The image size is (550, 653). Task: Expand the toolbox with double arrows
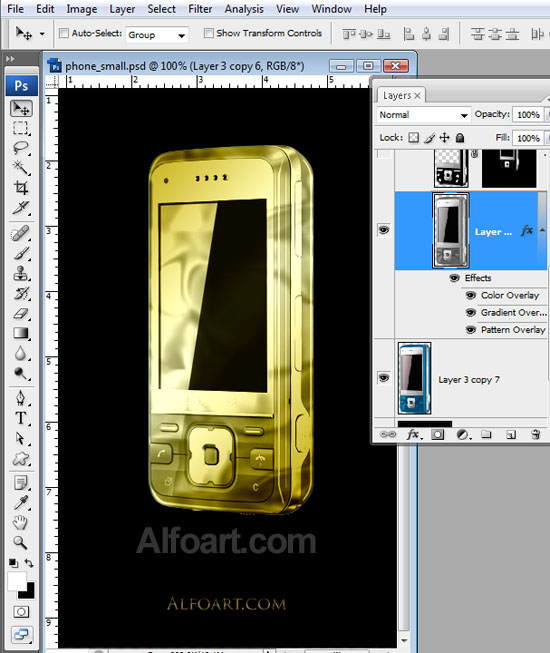pos(10,59)
